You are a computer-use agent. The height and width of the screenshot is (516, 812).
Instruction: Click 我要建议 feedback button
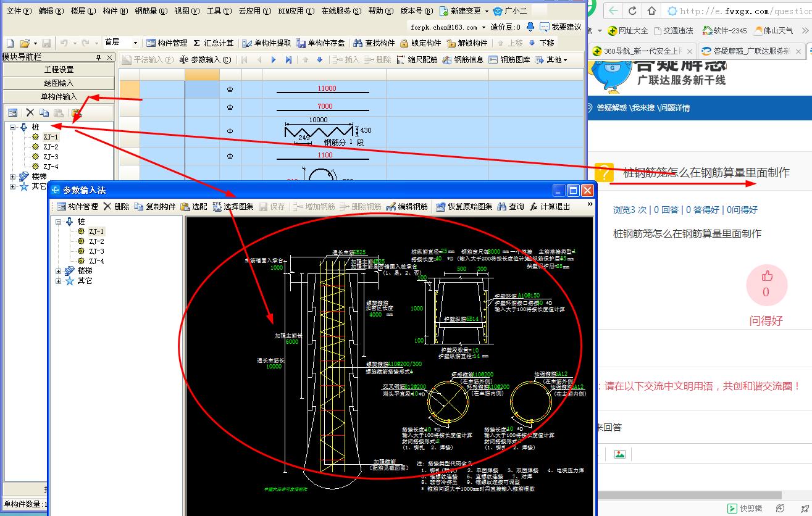[560, 27]
